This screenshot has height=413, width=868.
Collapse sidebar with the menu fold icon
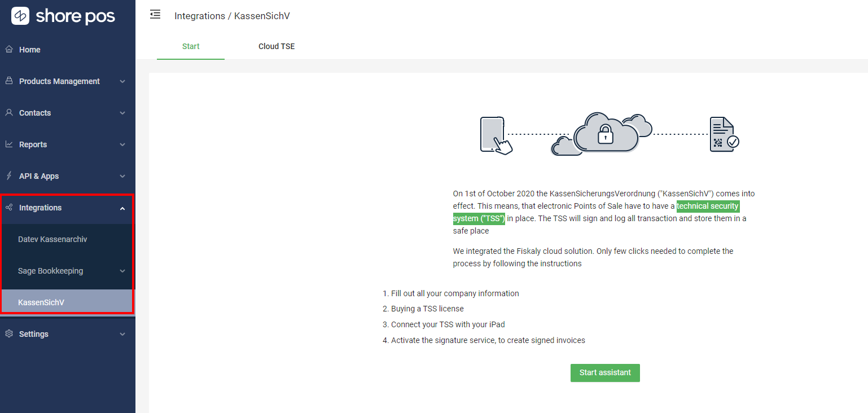[155, 15]
